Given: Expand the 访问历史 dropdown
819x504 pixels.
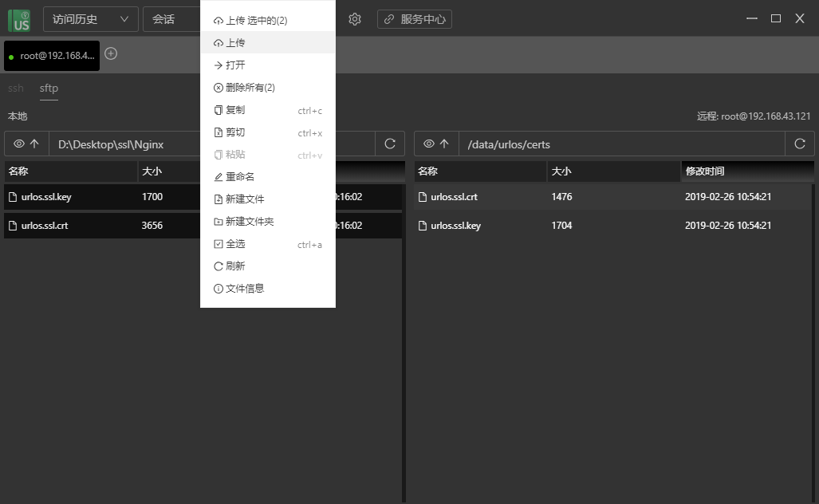Looking at the screenshot, I should (89, 19).
